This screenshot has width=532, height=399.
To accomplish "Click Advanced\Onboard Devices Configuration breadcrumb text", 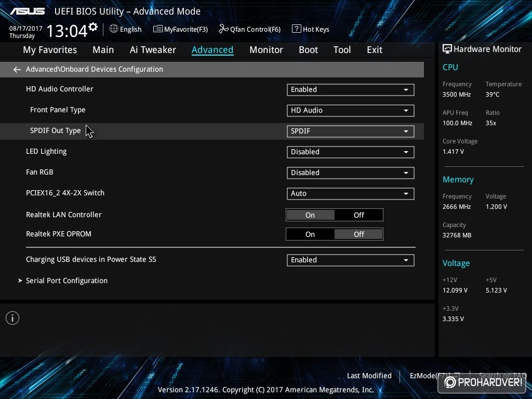I will point(95,69).
